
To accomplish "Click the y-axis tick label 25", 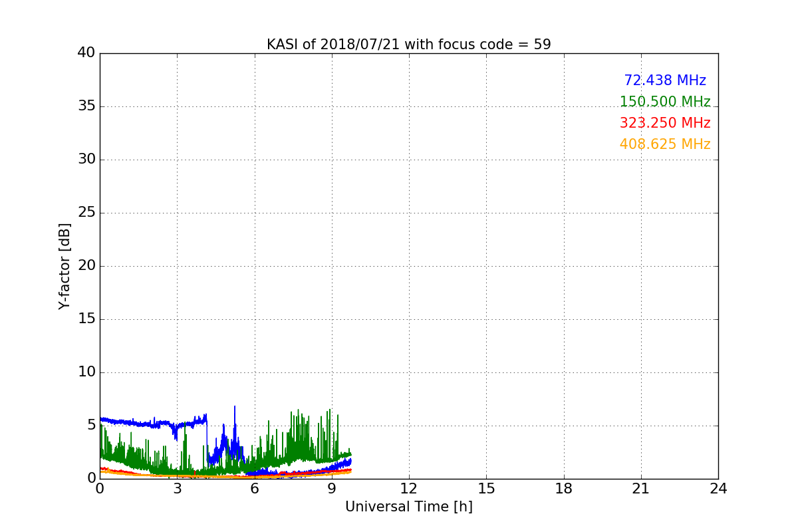I will tap(86, 213).
